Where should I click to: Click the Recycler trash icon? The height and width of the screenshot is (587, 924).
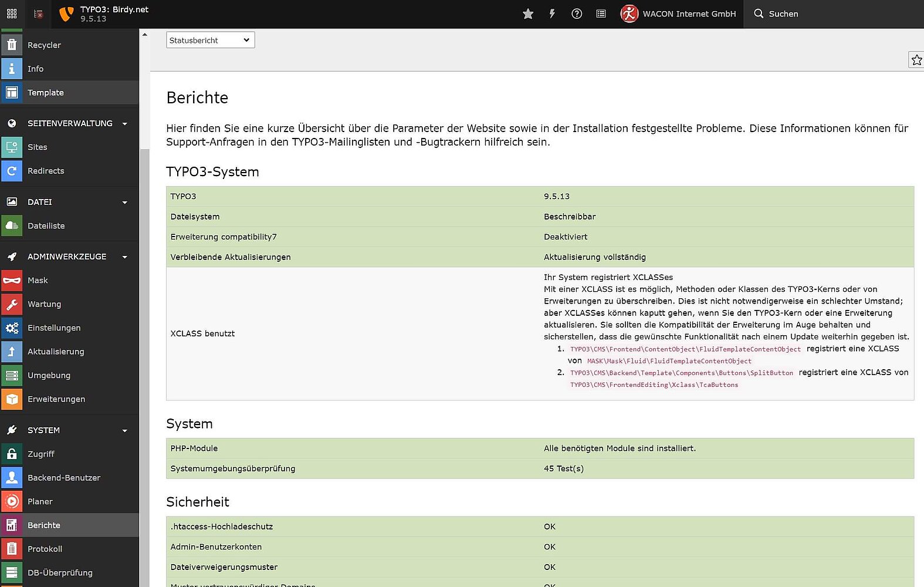pos(12,45)
